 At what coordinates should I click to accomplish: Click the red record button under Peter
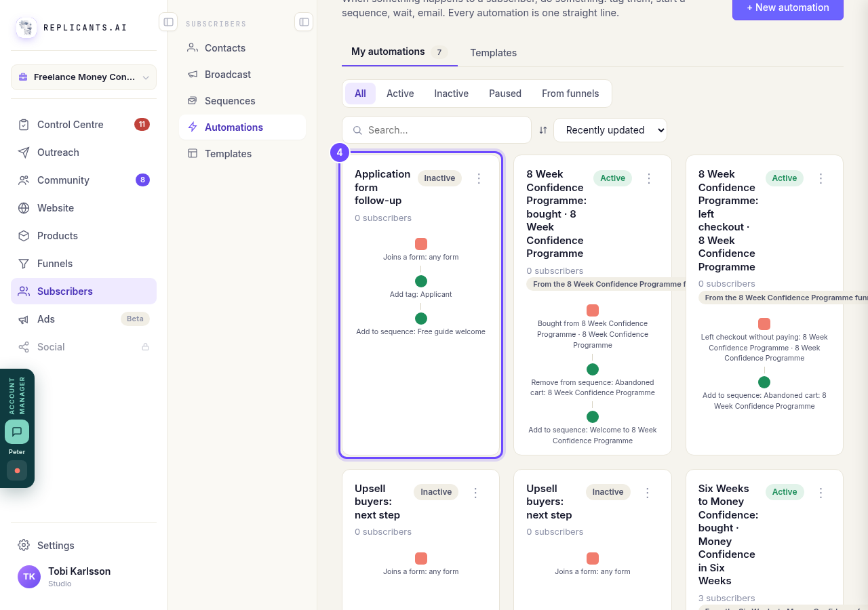coord(17,470)
